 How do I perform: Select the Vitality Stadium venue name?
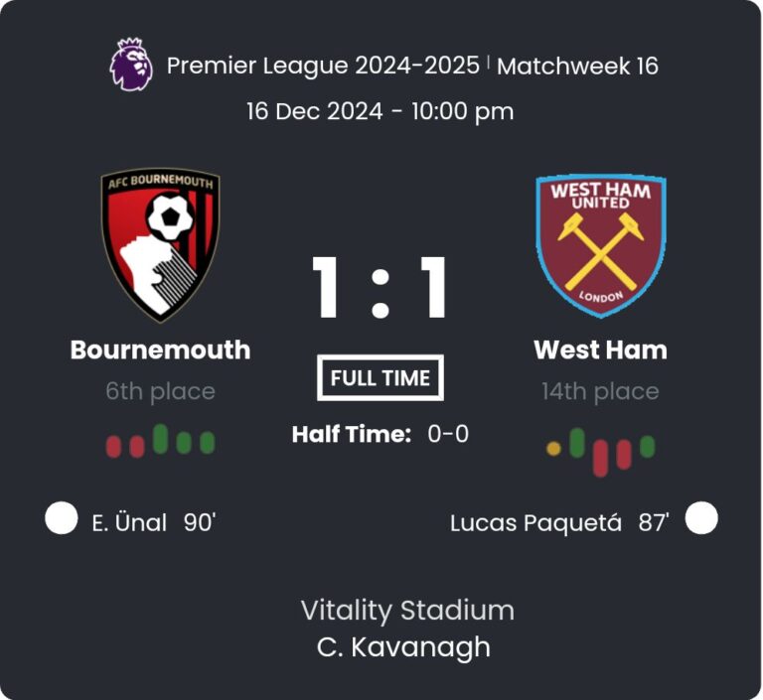click(407, 610)
